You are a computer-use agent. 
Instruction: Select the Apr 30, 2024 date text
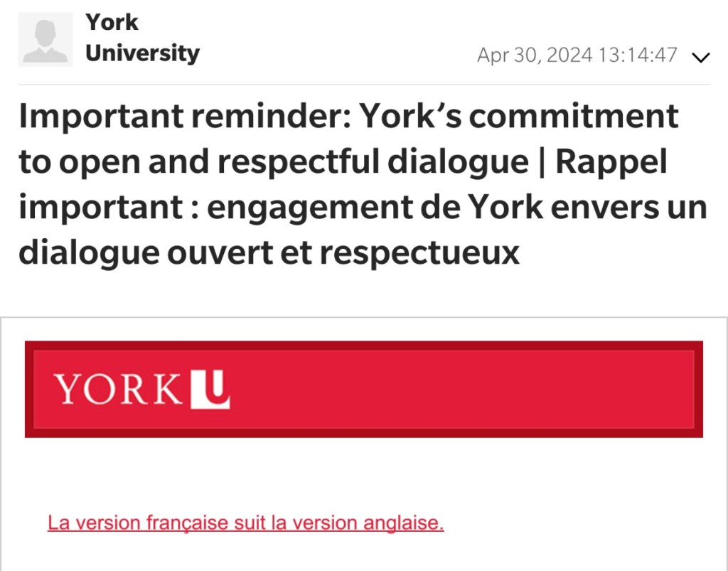[x=535, y=55]
